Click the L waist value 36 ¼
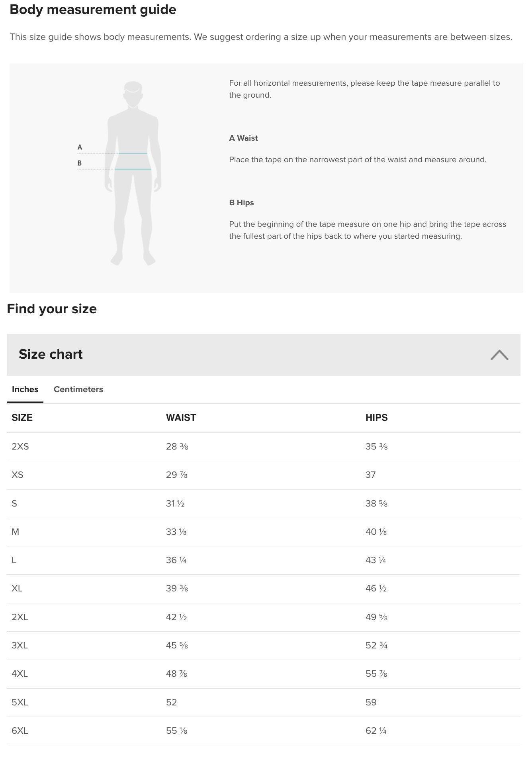 tap(176, 560)
